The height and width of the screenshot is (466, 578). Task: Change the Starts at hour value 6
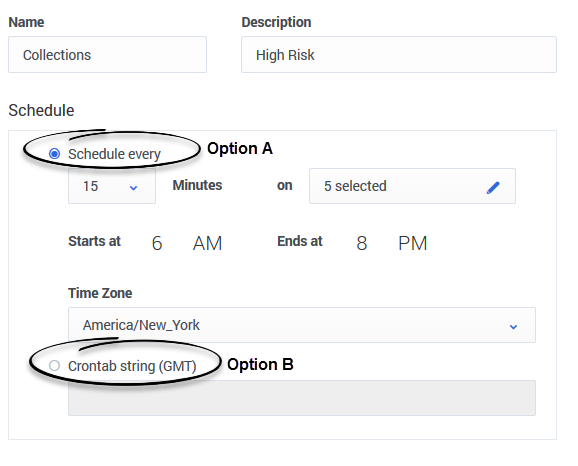point(157,243)
